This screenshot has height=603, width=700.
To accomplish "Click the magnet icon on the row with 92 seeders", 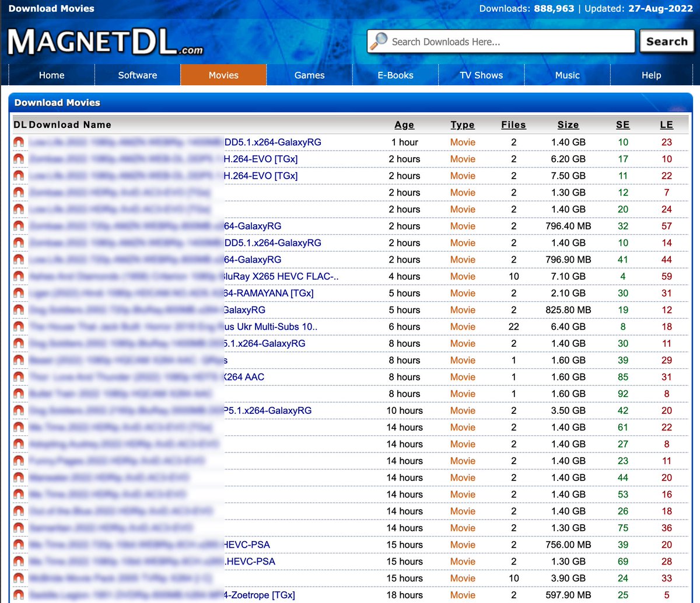I will pyautogui.click(x=19, y=394).
